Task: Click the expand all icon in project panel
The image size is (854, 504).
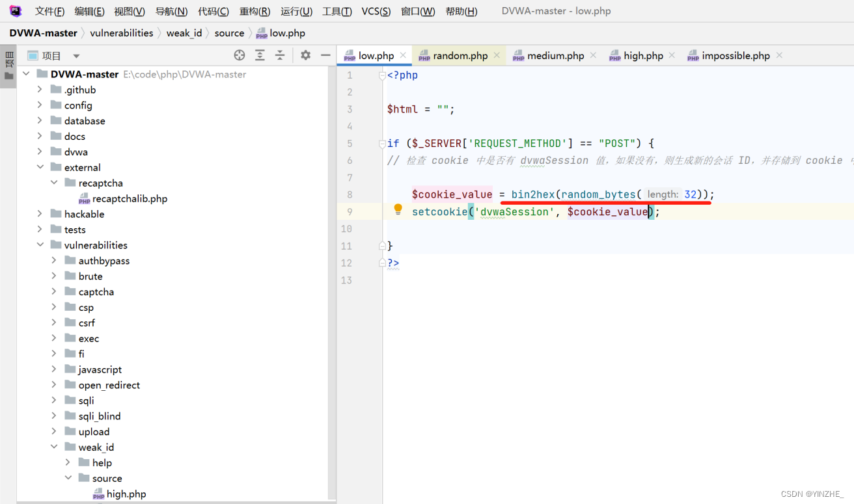Action: (x=260, y=55)
